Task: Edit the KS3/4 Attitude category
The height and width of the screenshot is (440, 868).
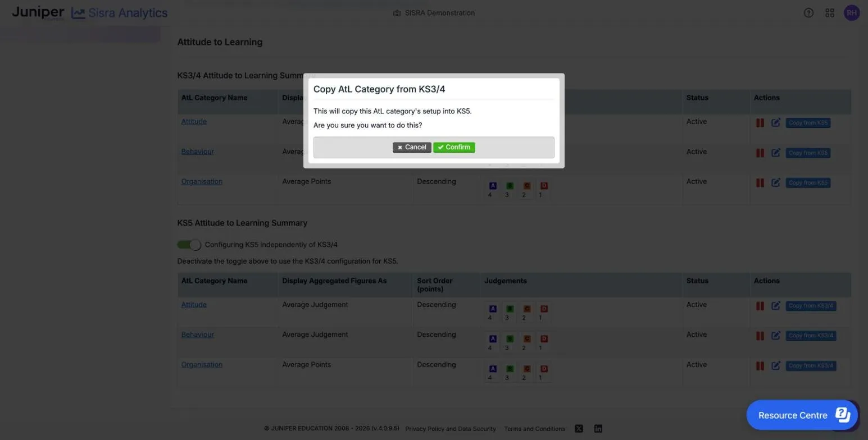Action: tap(776, 122)
